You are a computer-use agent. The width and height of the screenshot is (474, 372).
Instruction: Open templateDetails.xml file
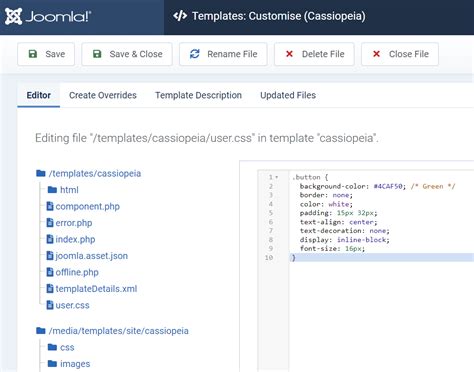(96, 289)
